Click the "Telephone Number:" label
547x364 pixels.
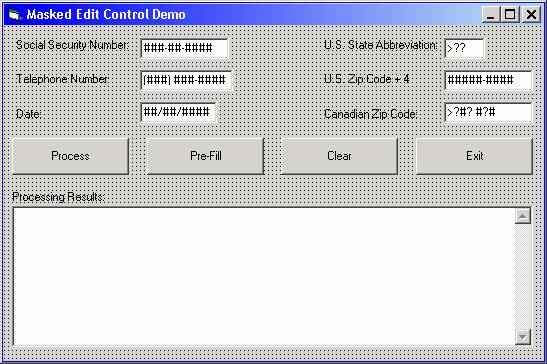point(62,79)
